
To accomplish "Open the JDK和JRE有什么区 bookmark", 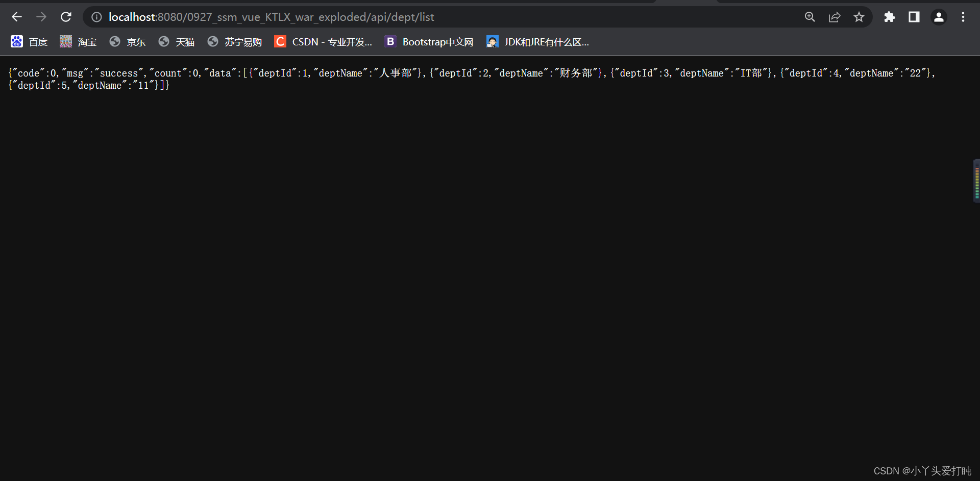I will click(x=538, y=42).
